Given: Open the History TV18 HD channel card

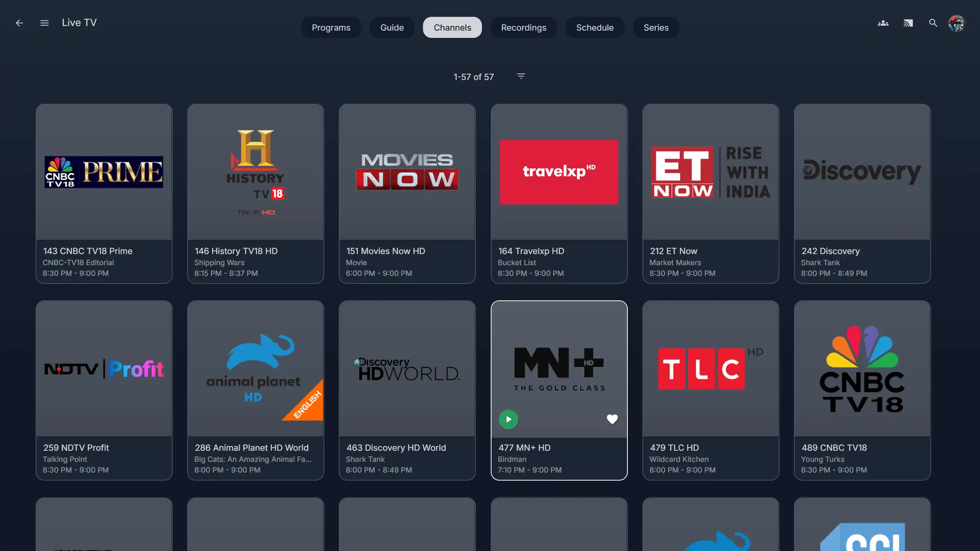Looking at the screenshot, I should click(x=255, y=172).
